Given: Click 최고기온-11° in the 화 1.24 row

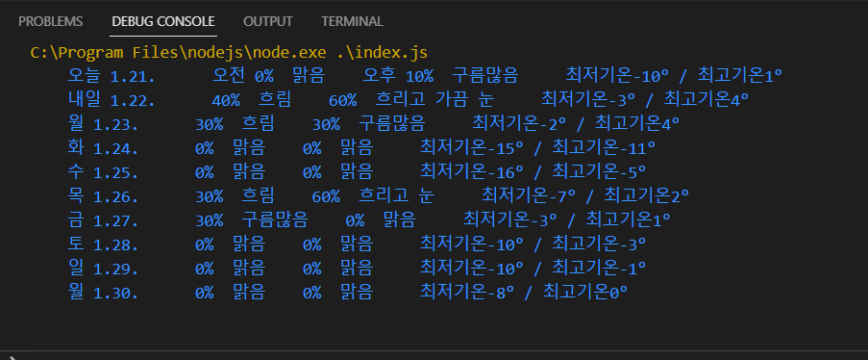Looking at the screenshot, I should pos(604,148).
